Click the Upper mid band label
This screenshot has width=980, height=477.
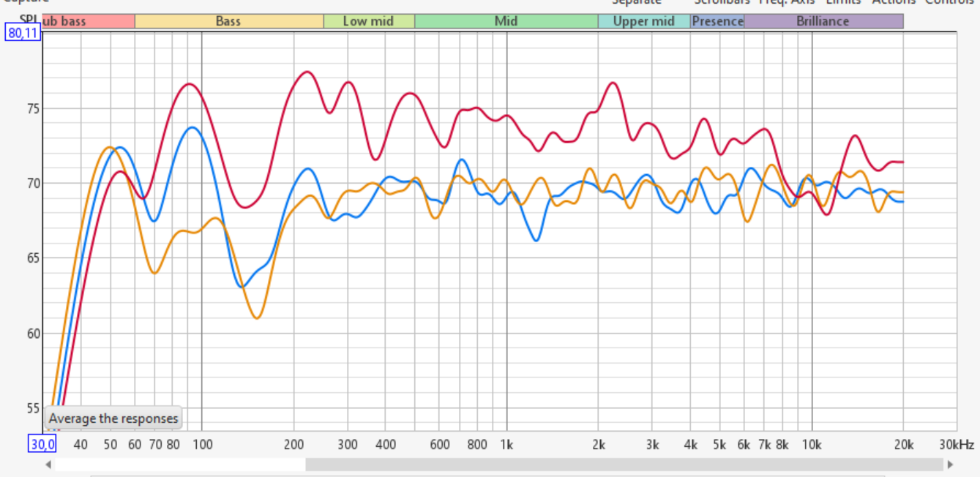(x=643, y=21)
